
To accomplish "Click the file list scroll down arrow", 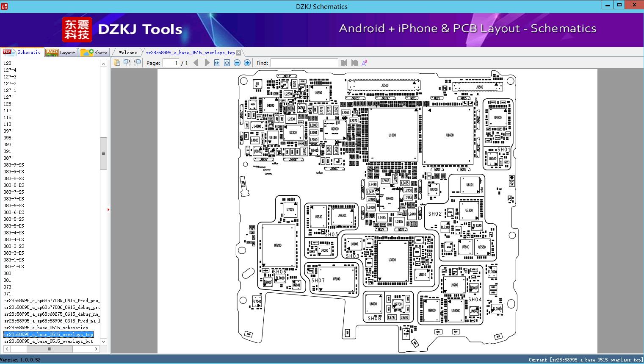I will click(103, 341).
